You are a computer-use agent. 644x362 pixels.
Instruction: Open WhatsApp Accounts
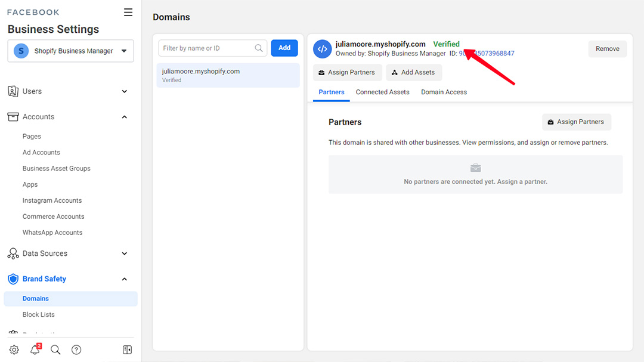pyautogui.click(x=52, y=233)
